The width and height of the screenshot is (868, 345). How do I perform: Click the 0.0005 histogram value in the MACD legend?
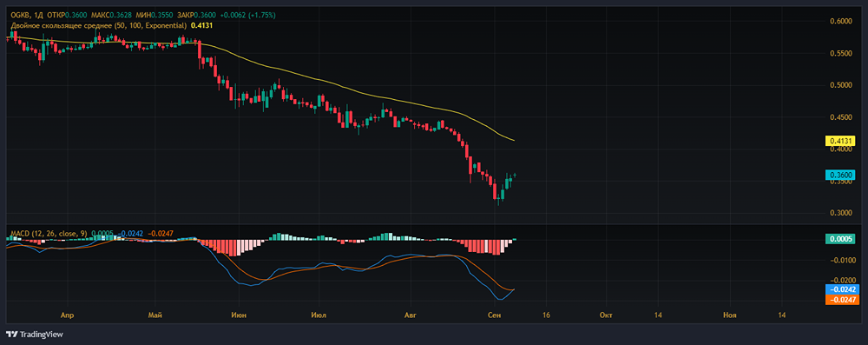(x=102, y=234)
